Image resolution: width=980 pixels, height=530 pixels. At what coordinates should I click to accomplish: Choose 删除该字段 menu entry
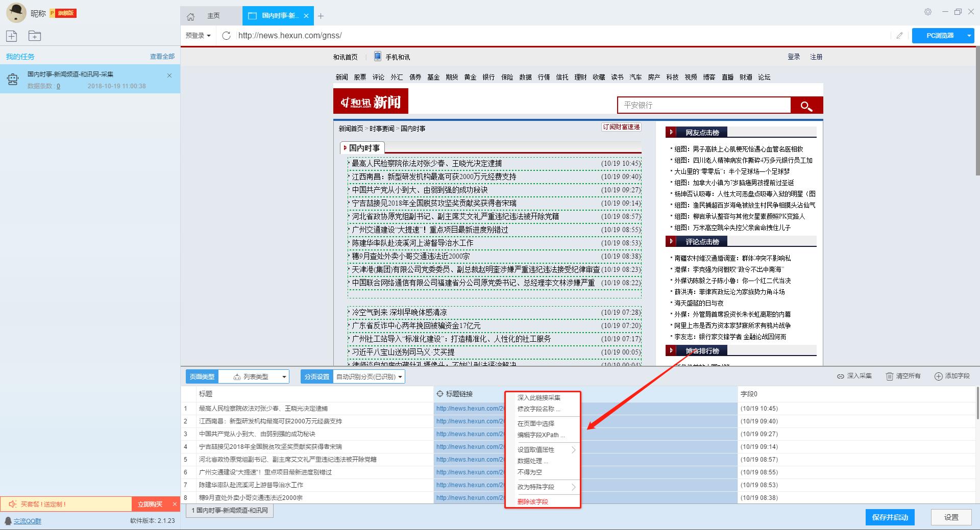tap(533, 501)
